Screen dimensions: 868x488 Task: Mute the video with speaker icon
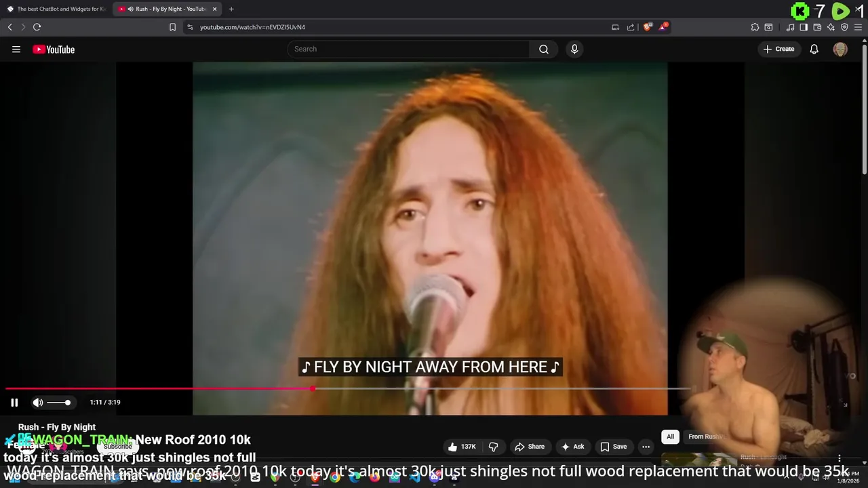38,403
